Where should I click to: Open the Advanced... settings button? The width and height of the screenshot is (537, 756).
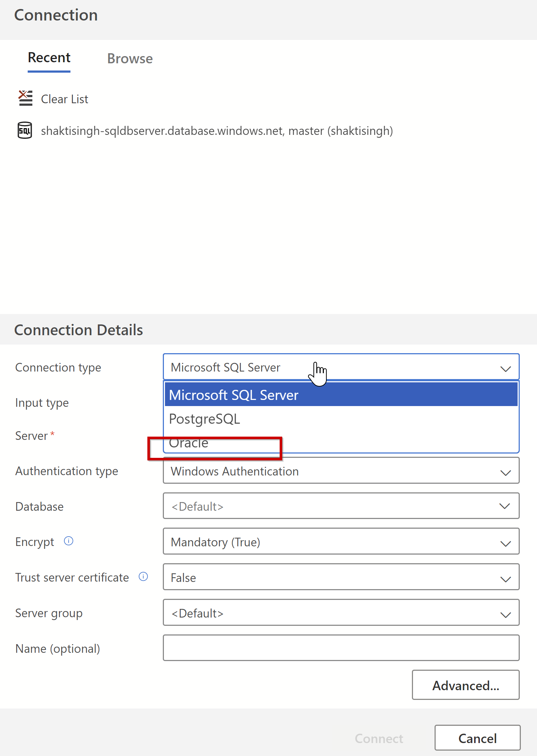(465, 685)
